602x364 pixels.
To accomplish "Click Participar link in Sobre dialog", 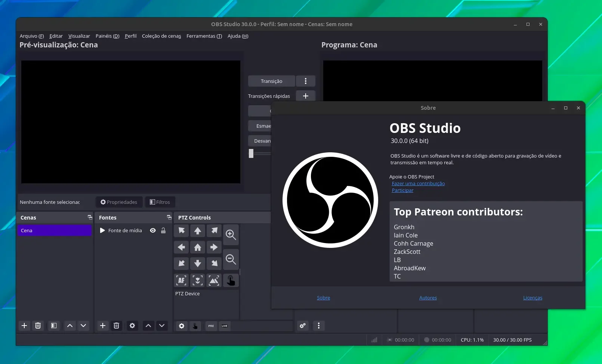I will 402,190.
